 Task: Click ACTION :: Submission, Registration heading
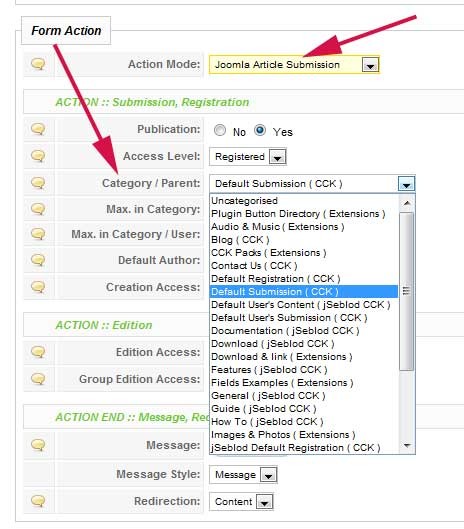[152, 102]
